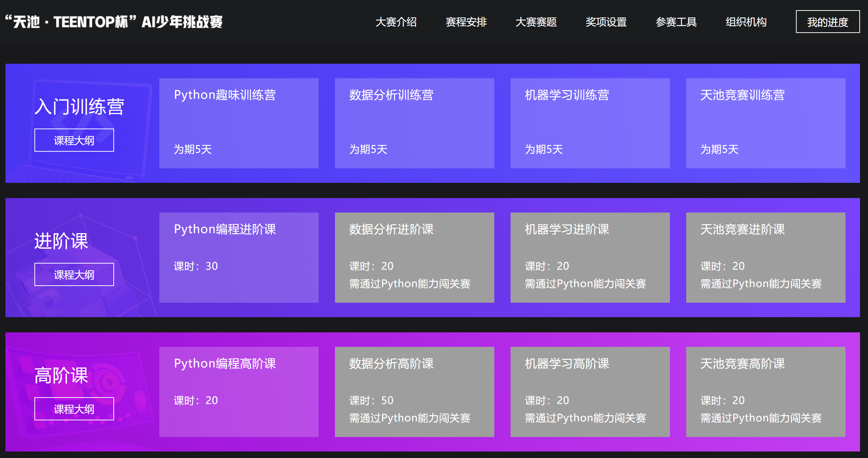This screenshot has width=868, height=458.
Task: Click the 参赛工具 navigation item
Action: tap(676, 22)
